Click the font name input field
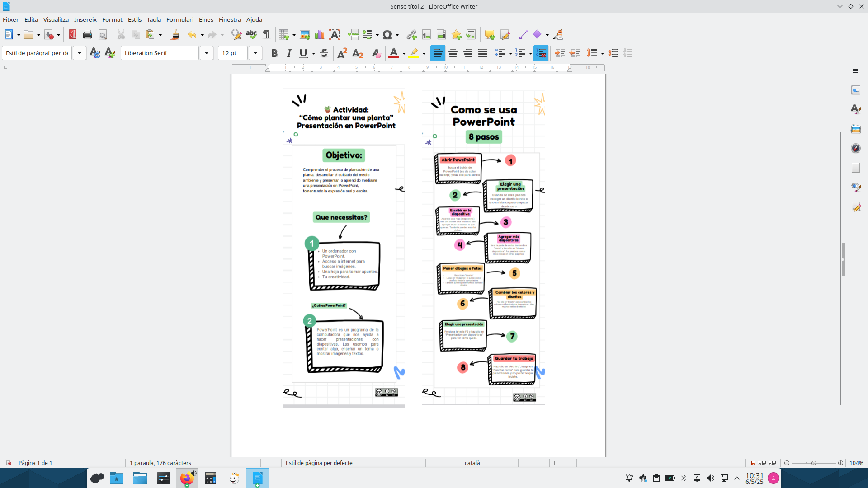 click(160, 53)
